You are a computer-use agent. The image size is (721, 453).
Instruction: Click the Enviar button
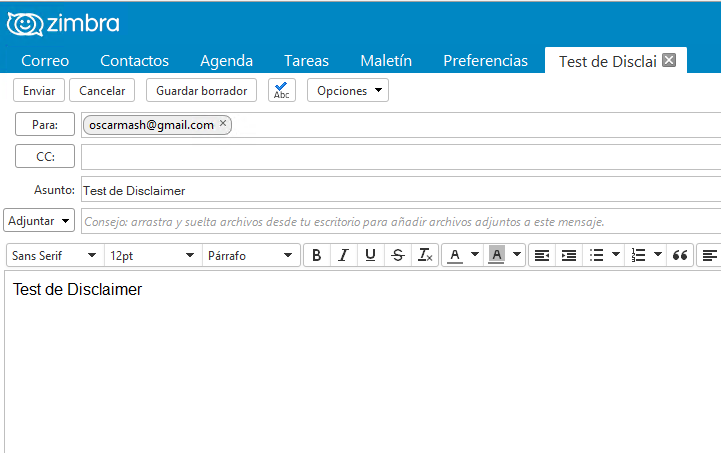point(39,90)
